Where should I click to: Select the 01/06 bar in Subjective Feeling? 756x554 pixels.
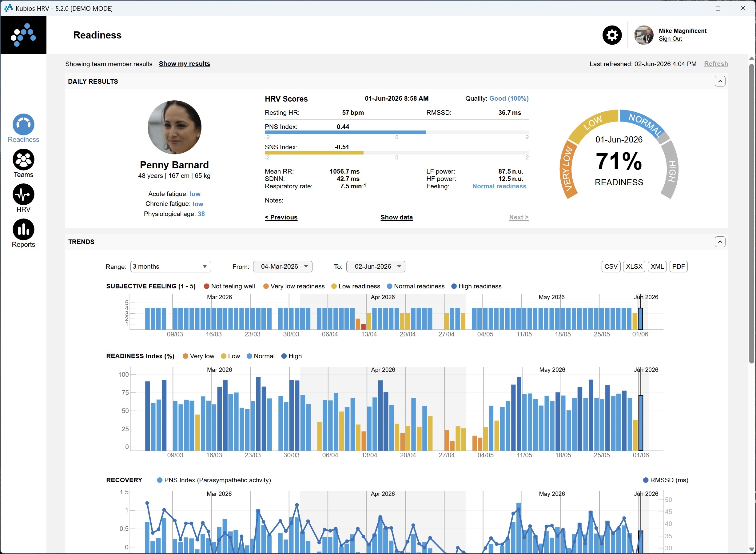click(640, 319)
